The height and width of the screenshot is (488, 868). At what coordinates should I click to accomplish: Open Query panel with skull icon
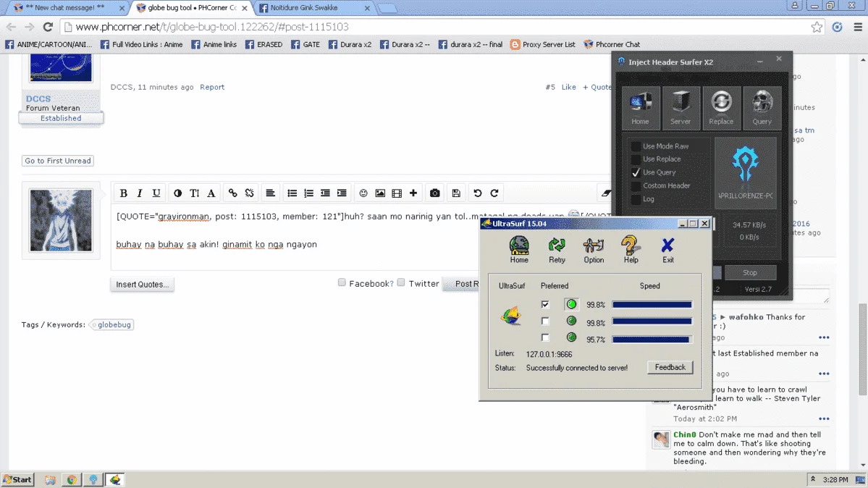[x=762, y=107]
